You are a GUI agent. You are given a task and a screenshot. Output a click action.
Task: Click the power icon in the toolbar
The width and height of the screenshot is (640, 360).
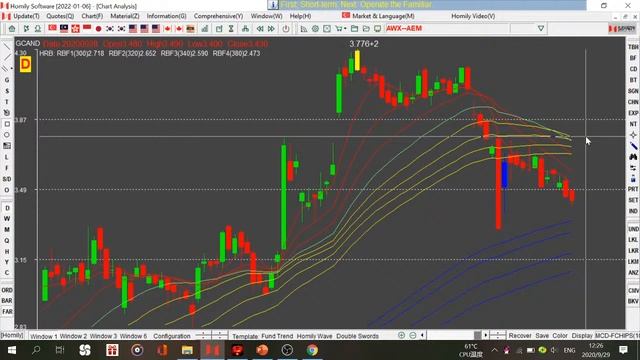(286, 29)
